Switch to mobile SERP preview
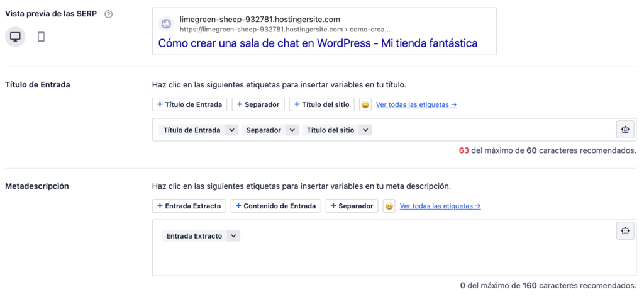Viewport: 644px width, 299px height. coord(41,37)
